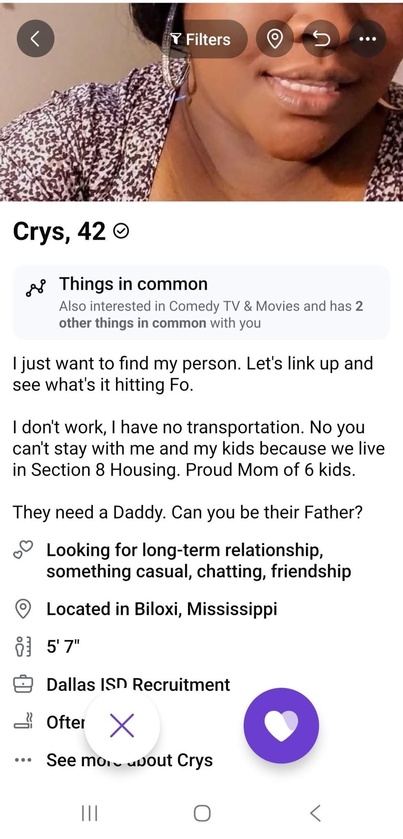Expand See more about Crys
Viewport: 403px width, 839px height.
130,760
